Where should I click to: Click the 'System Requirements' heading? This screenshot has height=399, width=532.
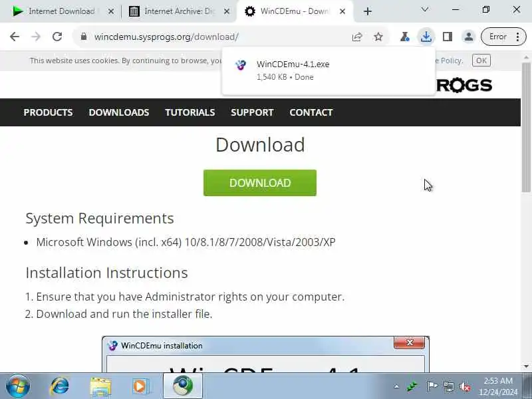[100, 218]
